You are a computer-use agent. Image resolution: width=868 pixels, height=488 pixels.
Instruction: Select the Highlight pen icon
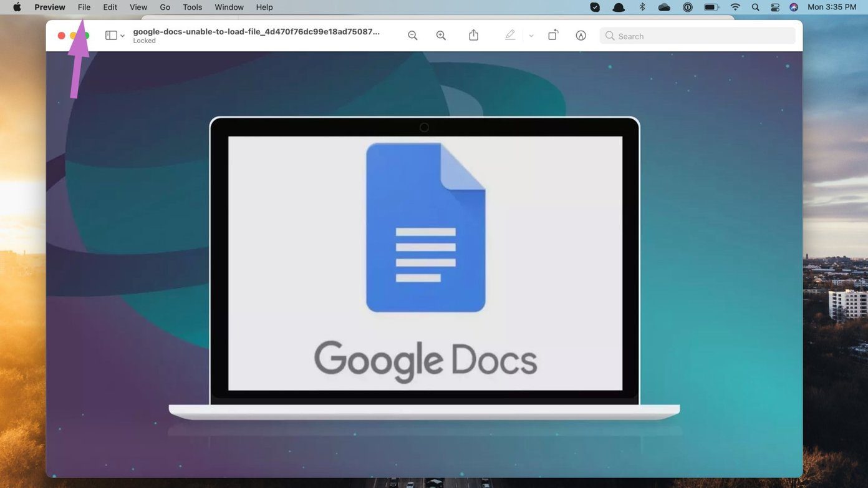510,36
